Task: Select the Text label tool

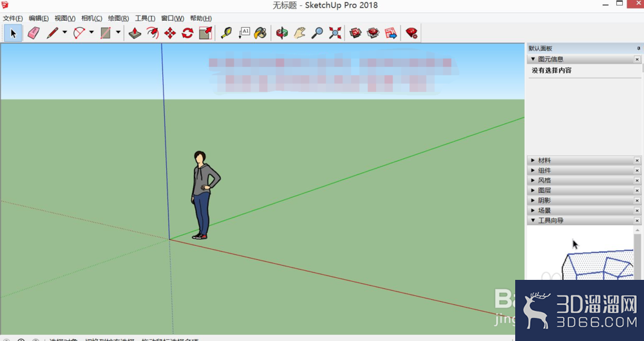Action: pos(244,33)
